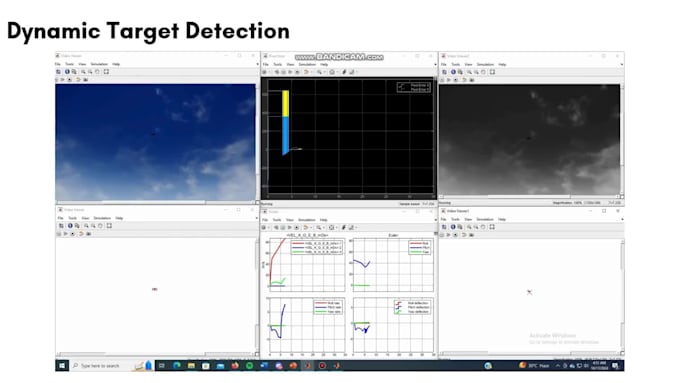Viewport: 680px width, 383px height.
Task: Open Pixel Region tool in the lower-right Video Viewer
Action: [460, 227]
